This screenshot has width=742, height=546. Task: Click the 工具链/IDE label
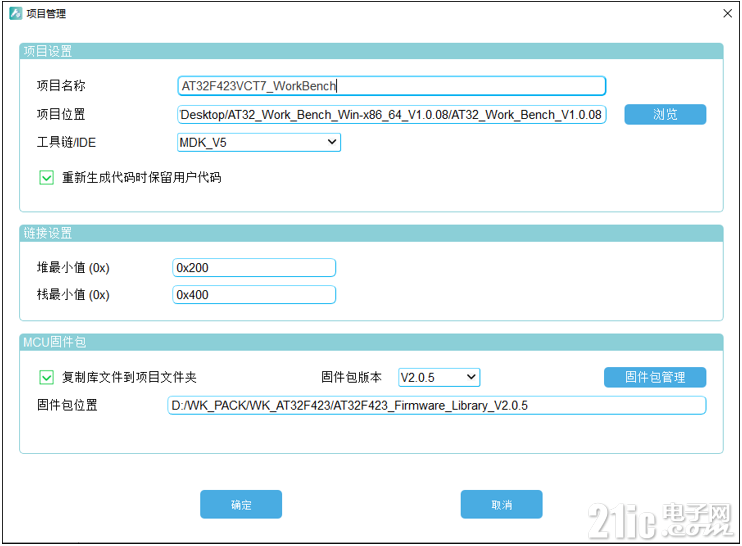pyautogui.click(x=66, y=142)
